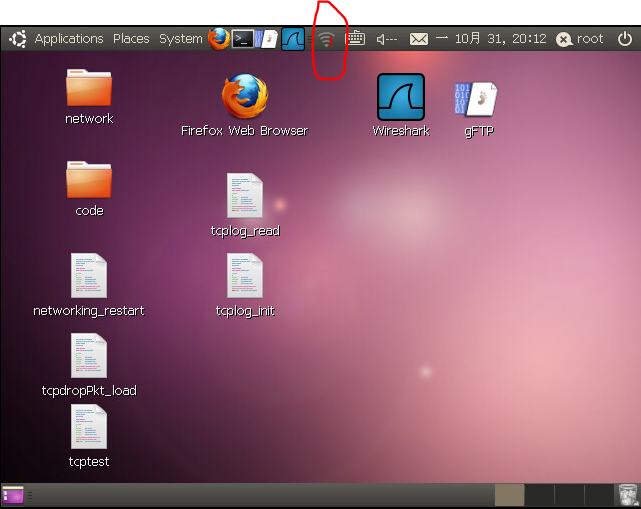Open the wireless network indicator
This screenshot has height=509, width=641.
click(326, 40)
